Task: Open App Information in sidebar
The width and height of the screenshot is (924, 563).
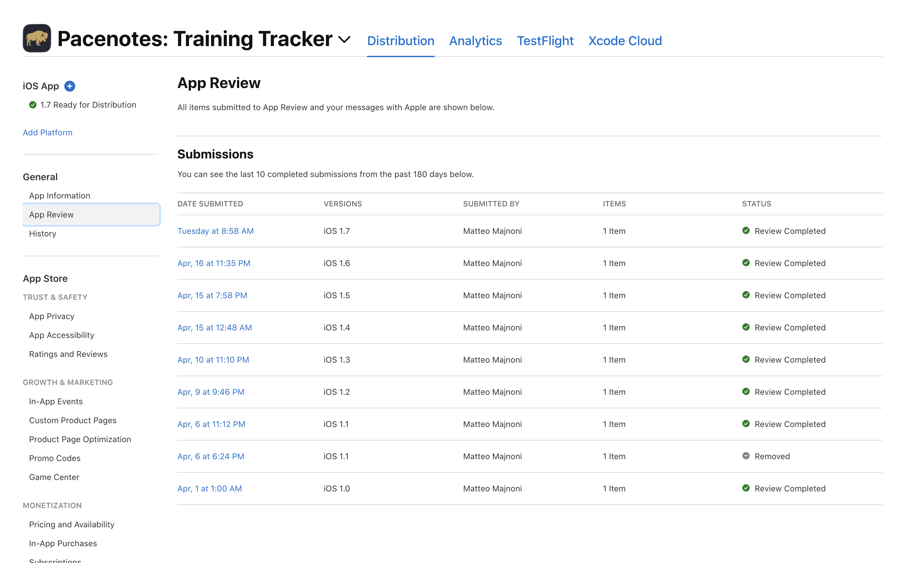Action: tap(60, 196)
